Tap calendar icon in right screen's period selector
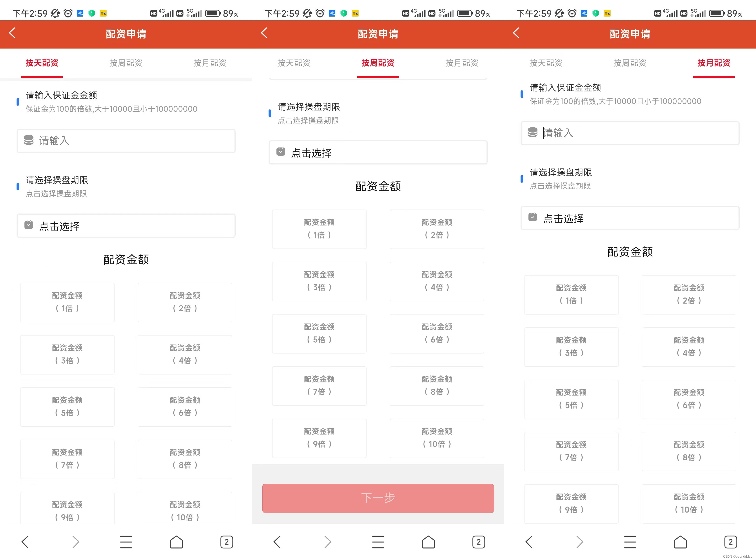 click(533, 217)
